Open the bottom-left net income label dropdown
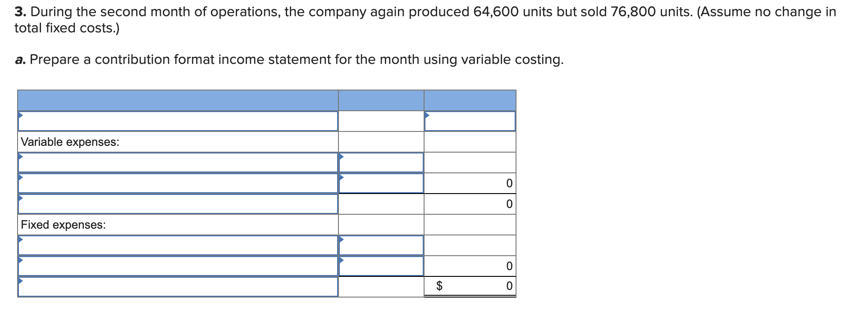868x325 pixels. click(178, 286)
